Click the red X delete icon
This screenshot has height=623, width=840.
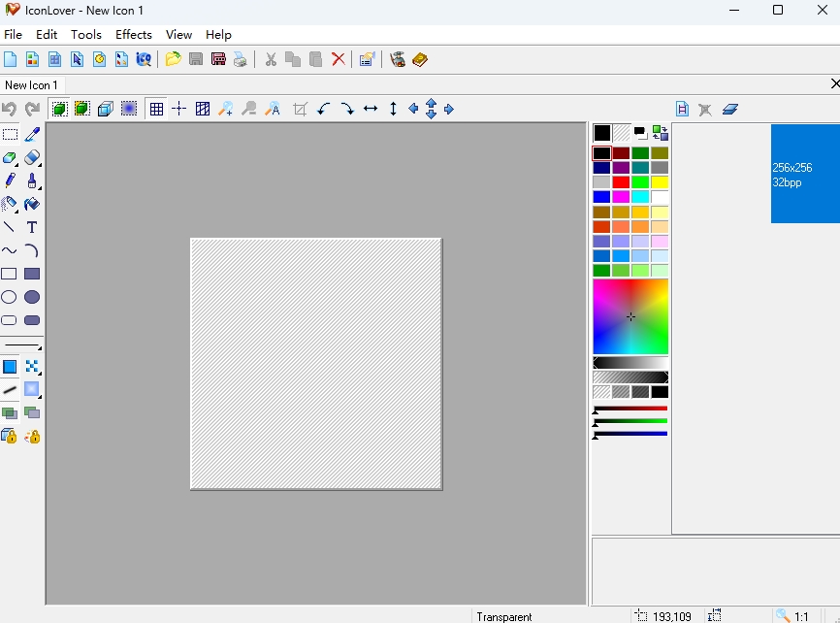(x=338, y=59)
